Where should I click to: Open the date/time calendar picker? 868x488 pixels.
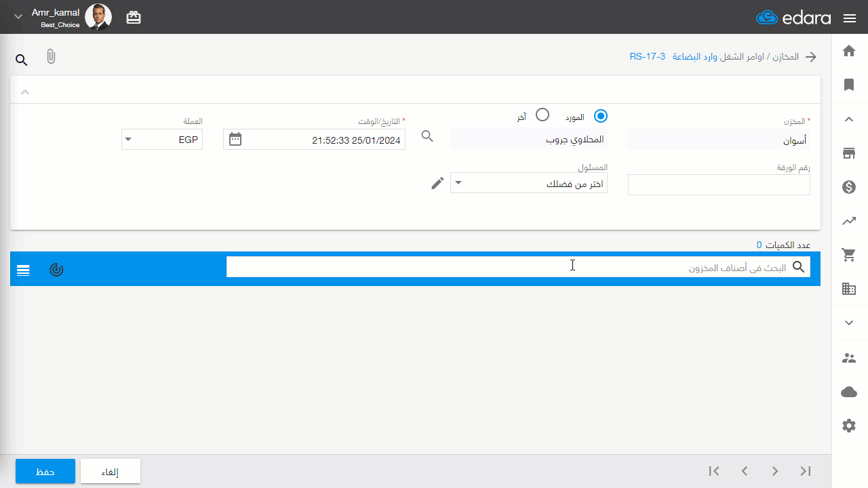[235, 139]
